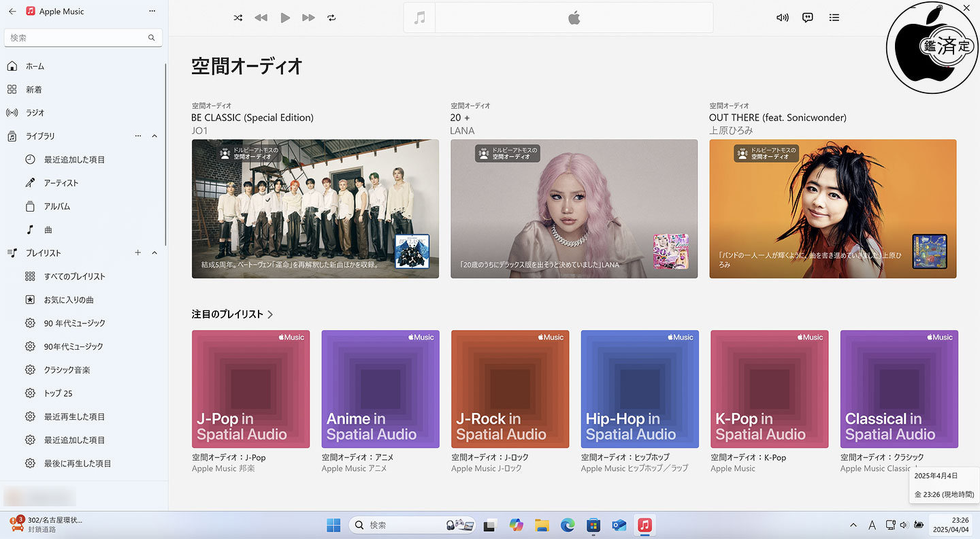Skip to the previous track

click(261, 18)
